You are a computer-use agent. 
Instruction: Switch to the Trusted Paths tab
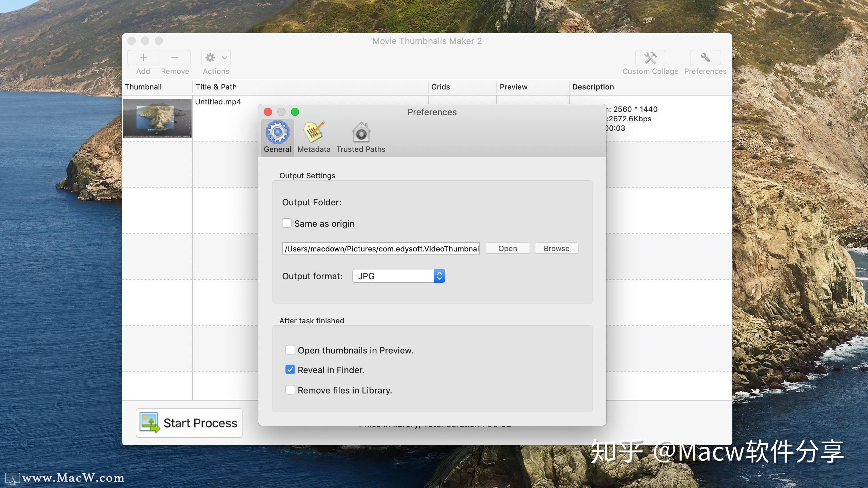pos(360,134)
